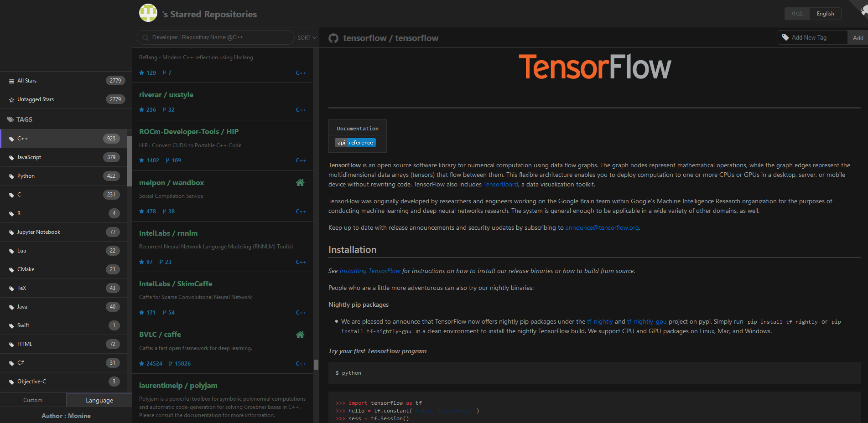
Task: Open the GitHub icon beside tensorflow / tensorflow
Action: 333,38
